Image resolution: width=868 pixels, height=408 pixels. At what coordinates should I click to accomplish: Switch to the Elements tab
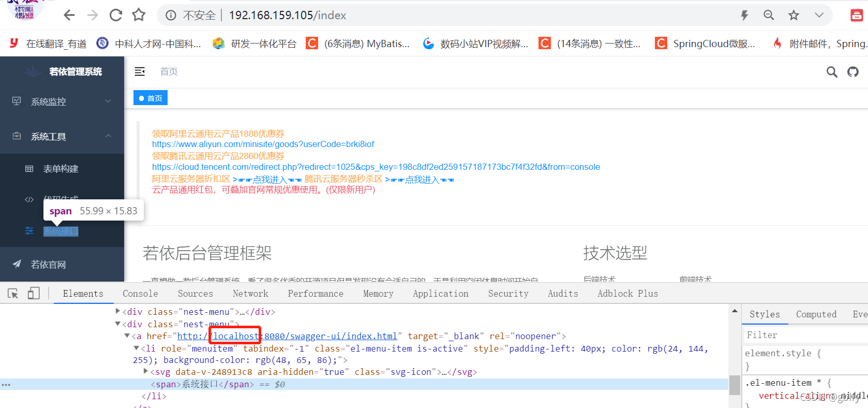pos(83,294)
